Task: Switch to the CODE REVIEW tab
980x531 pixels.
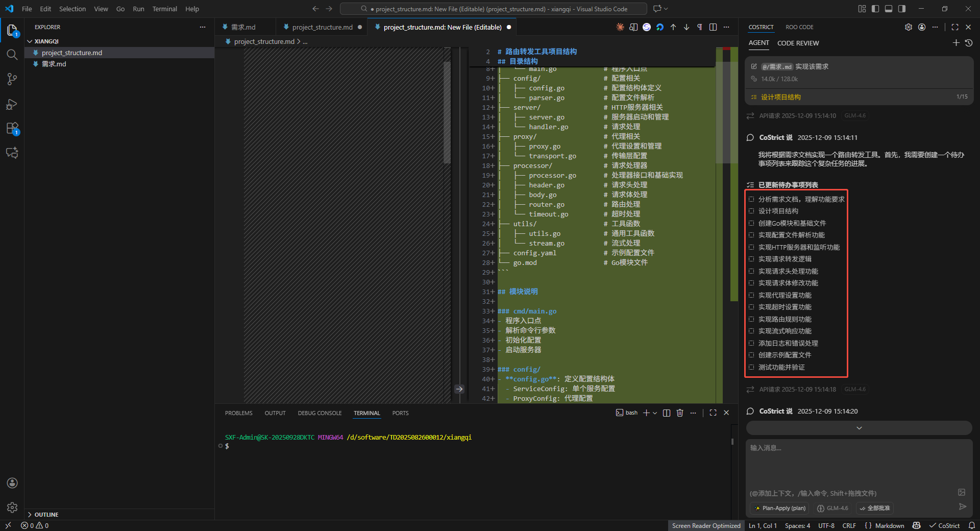Action: (x=798, y=43)
